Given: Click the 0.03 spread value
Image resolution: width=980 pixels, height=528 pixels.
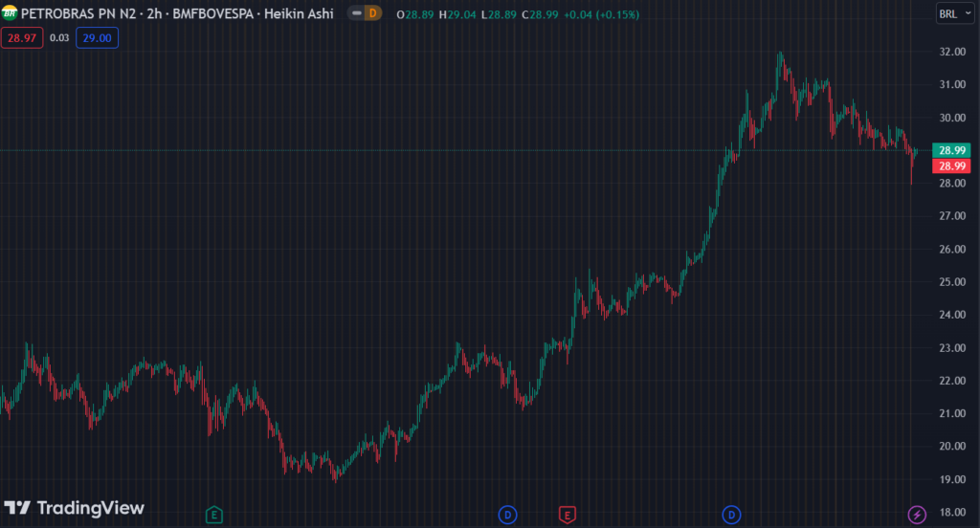Looking at the screenshot, I should [59, 38].
